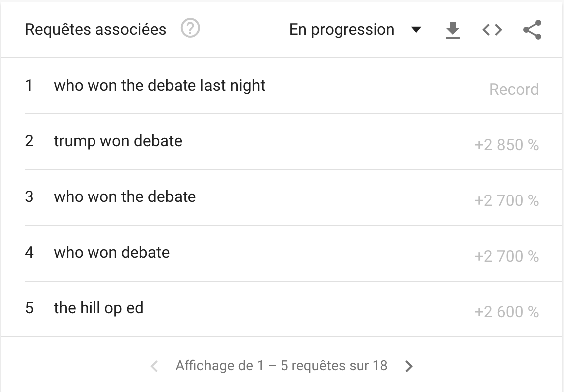Click the share icon
The height and width of the screenshot is (392, 564).
(532, 30)
